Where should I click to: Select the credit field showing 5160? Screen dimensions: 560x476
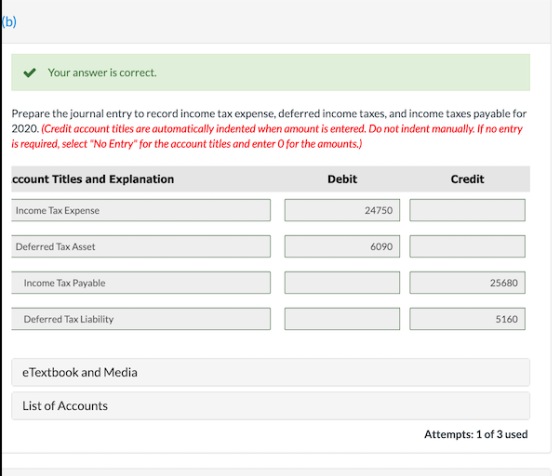click(467, 319)
